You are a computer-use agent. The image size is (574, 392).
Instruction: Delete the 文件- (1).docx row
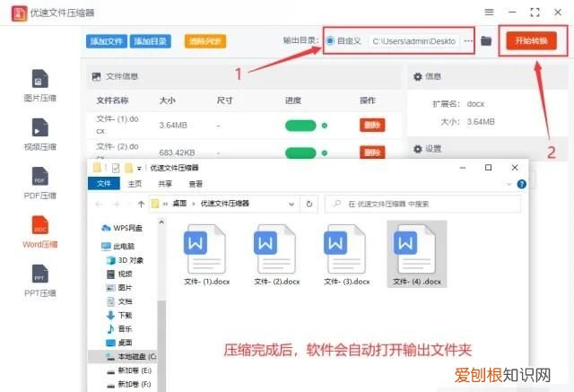(x=372, y=126)
